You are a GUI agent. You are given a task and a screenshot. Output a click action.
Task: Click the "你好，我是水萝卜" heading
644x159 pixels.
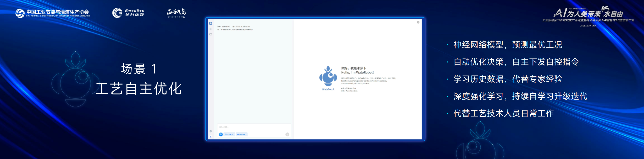(x=354, y=68)
